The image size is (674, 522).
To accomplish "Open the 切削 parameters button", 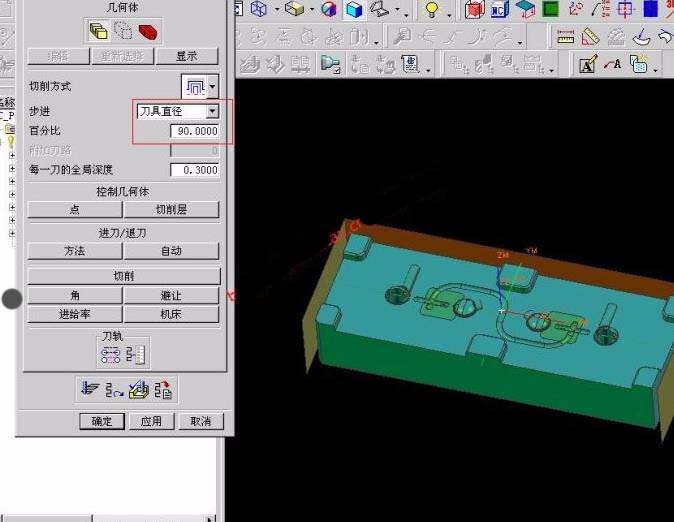I will (124, 276).
